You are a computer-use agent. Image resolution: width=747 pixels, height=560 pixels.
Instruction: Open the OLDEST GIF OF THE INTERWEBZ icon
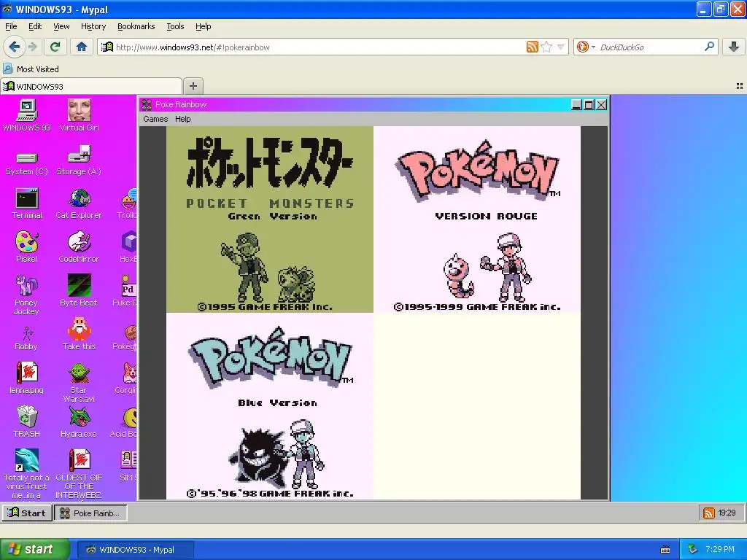79,473
